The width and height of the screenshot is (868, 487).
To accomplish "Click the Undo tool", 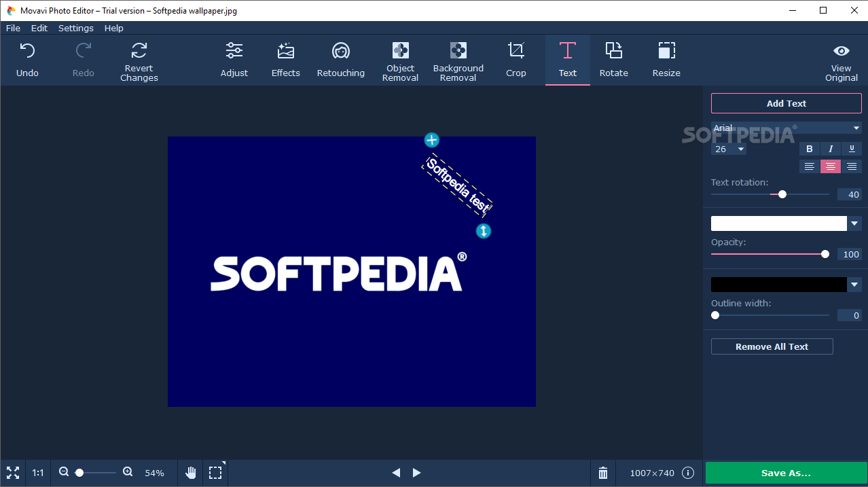I will pyautogui.click(x=27, y=60).
